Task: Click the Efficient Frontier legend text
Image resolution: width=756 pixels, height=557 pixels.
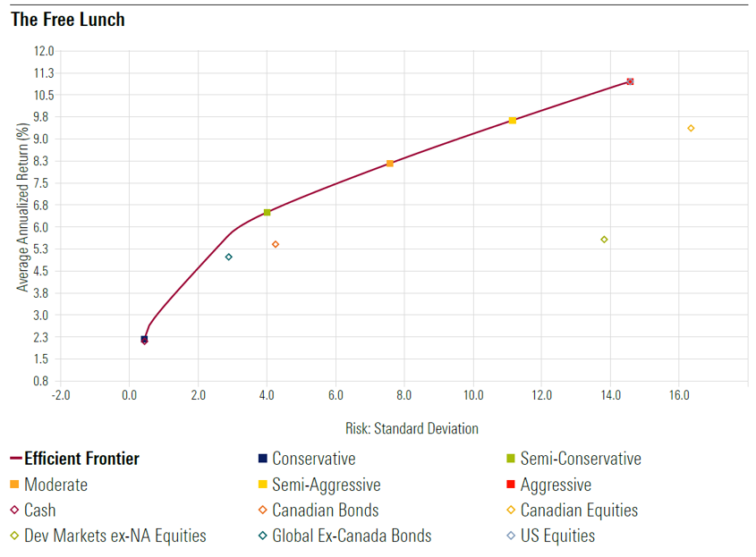Action: [x=82, y=460]
